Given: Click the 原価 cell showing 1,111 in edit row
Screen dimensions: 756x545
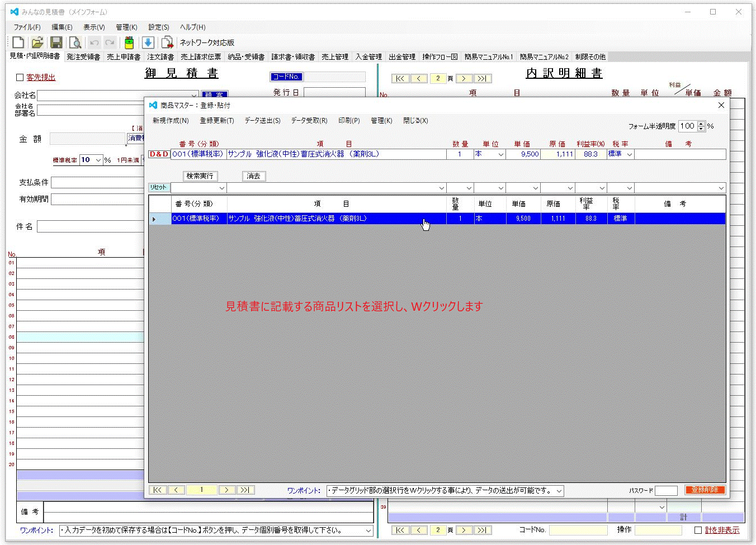Looking at the screenshot, I should pos(557,154).
